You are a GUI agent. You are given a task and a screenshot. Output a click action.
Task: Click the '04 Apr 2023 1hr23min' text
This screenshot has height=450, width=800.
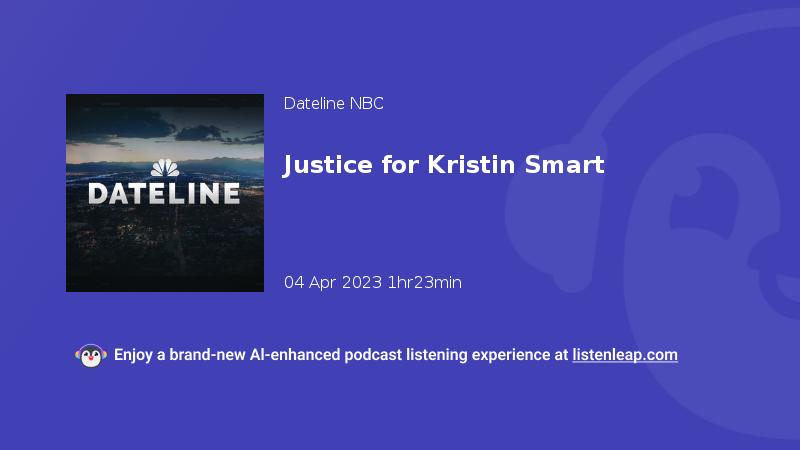(373, 282)
